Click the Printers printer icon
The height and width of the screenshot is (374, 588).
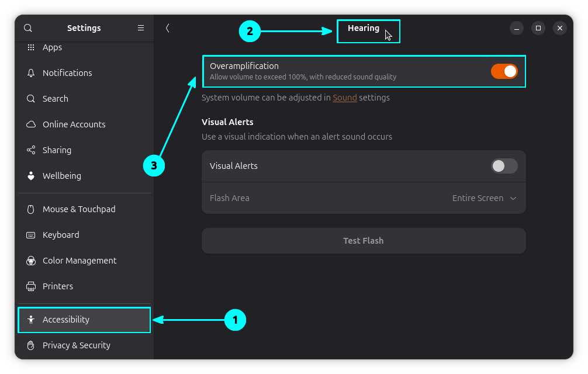point(31,286)
